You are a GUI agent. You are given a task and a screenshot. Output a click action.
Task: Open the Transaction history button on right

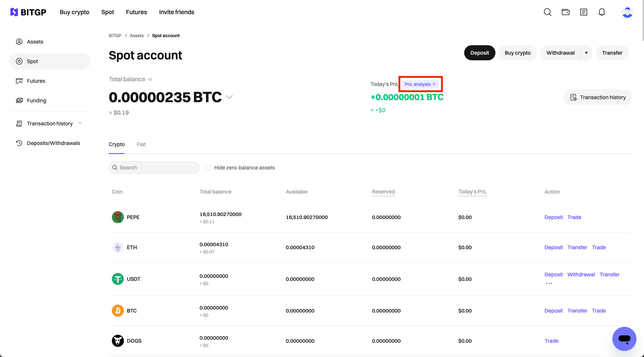pyautogui.click(x=597, y=97)
